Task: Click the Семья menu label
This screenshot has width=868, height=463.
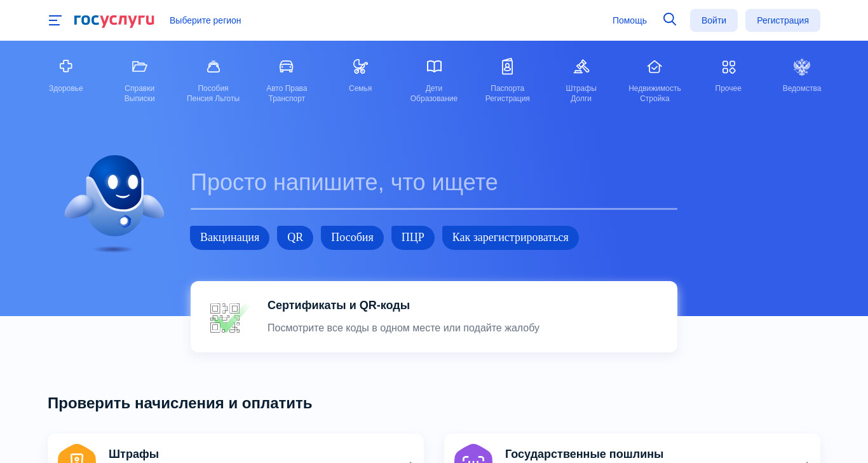Action: point(360,88)
